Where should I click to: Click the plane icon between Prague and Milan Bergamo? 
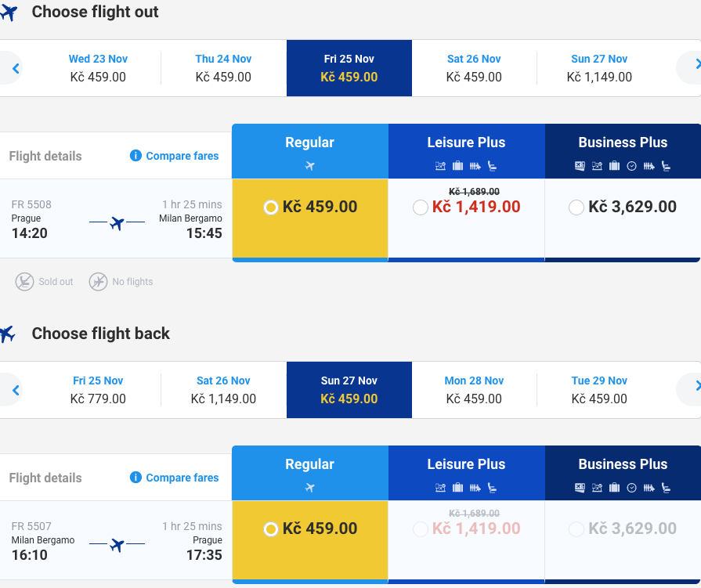click(117, 222)
